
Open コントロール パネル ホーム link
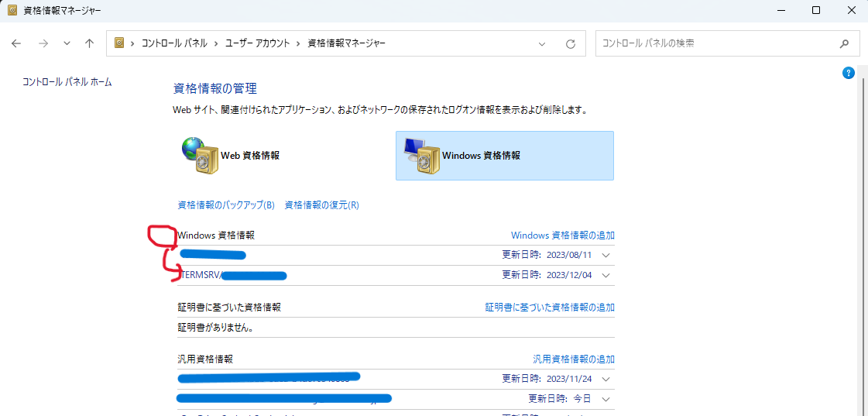(67, 82)
